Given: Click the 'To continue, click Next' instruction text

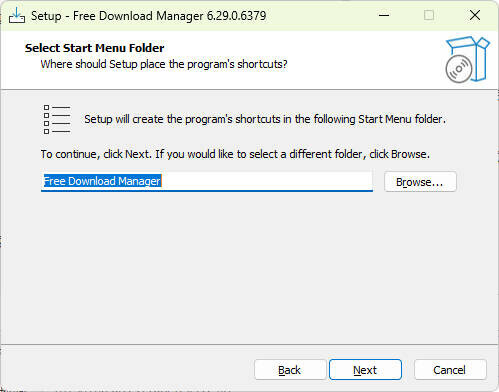Looking at the screenshot, I should (235, 154).
